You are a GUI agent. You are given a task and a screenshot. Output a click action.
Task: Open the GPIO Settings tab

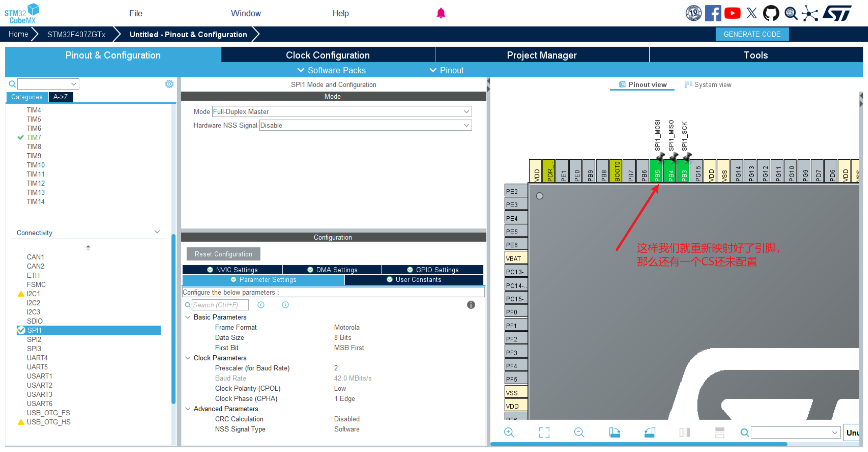[x=433, y=270]
